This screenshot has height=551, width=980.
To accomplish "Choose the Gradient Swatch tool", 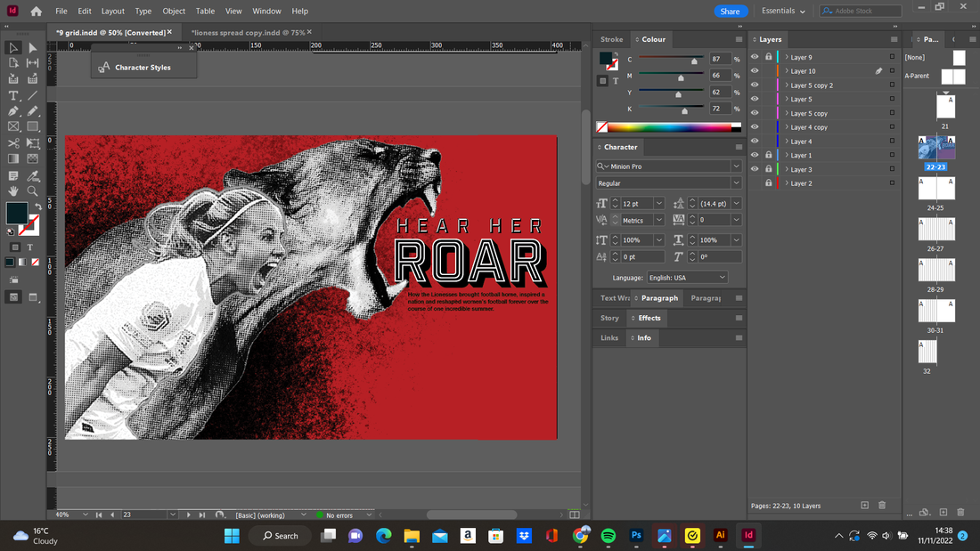I will 13,158.
